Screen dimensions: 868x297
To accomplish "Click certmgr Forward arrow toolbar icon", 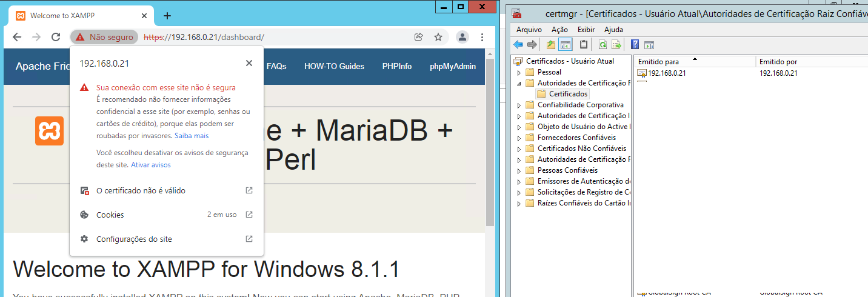I will point(532,44).
